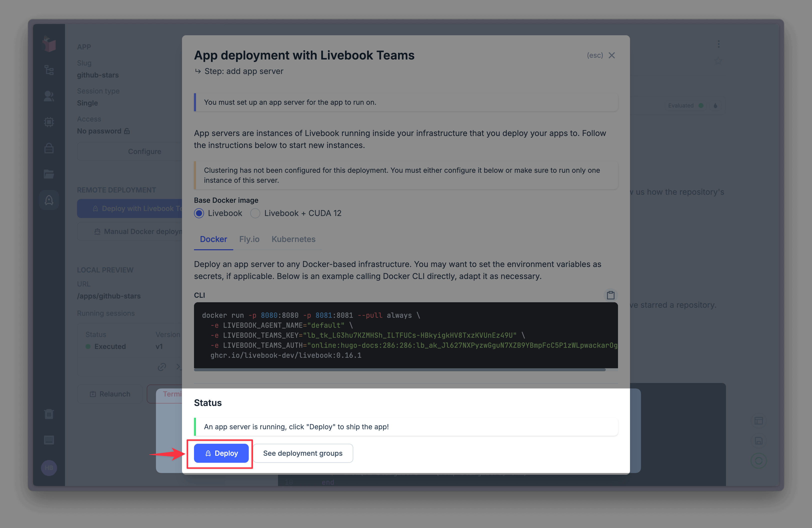Open runtime settings chip icon
Image resolution: width=812 pixels, height=528 pixels.
(x=49, y=122)
